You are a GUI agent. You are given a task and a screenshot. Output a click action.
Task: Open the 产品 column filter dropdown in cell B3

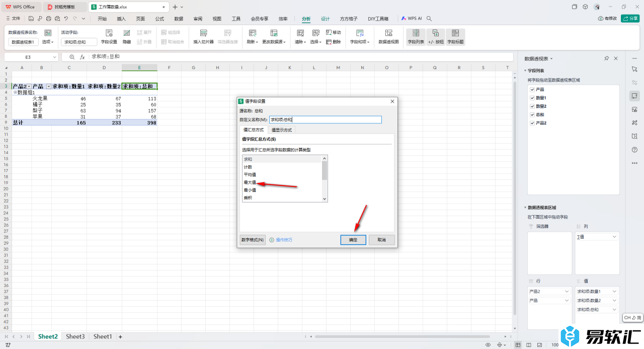pos(49,87)
